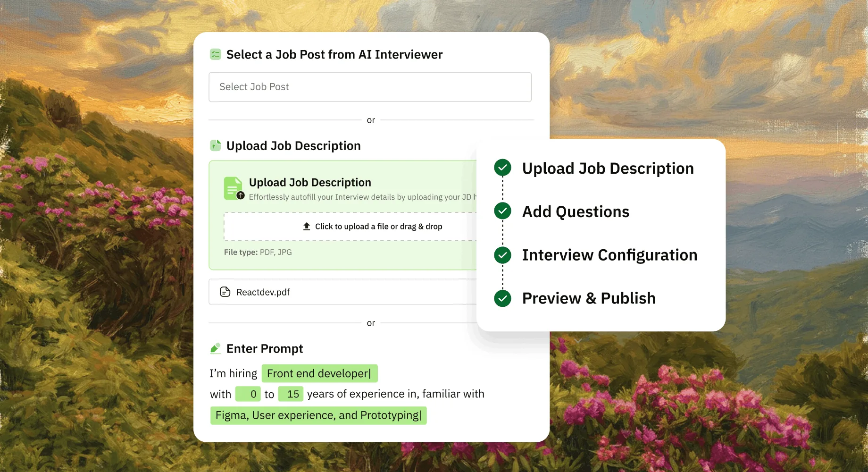This screenshot has height=472, width=868.
Task: Click the minimum experience field showing 0
Action: 248,394
